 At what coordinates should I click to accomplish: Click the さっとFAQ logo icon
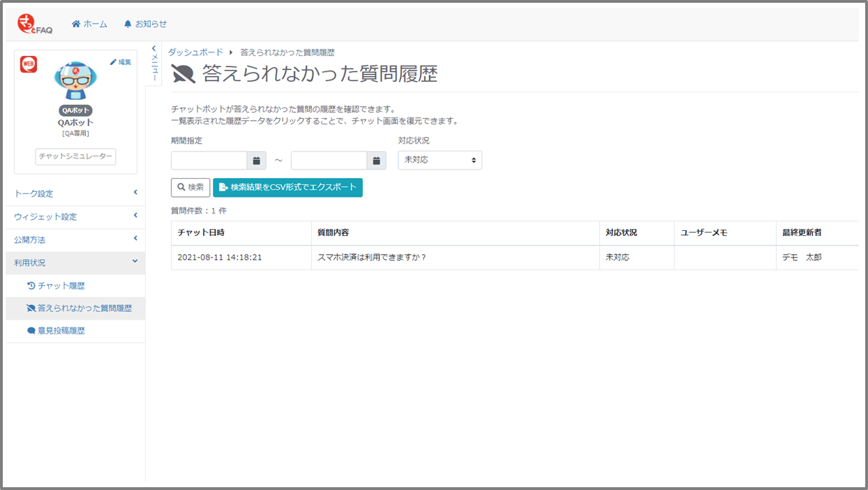coord(34,24)
